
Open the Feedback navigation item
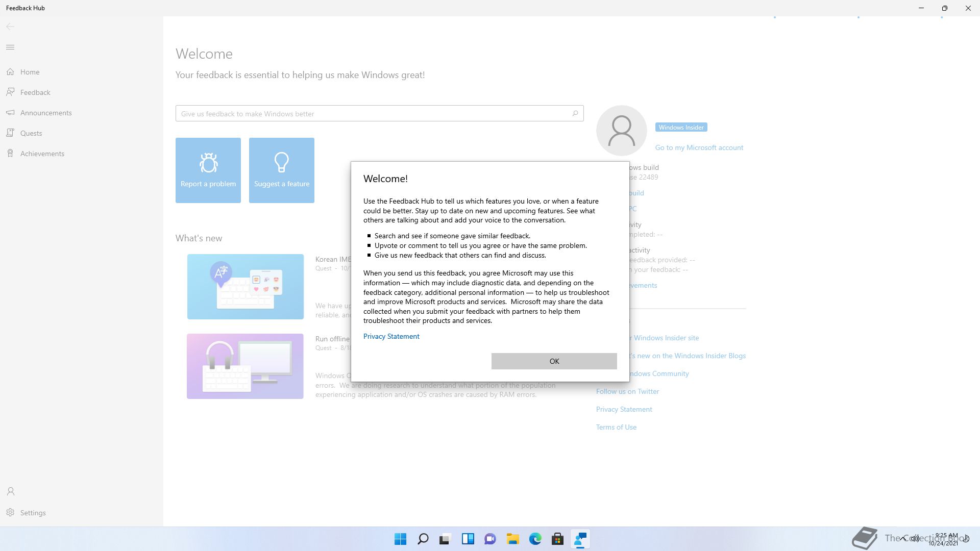coord(82,92)
